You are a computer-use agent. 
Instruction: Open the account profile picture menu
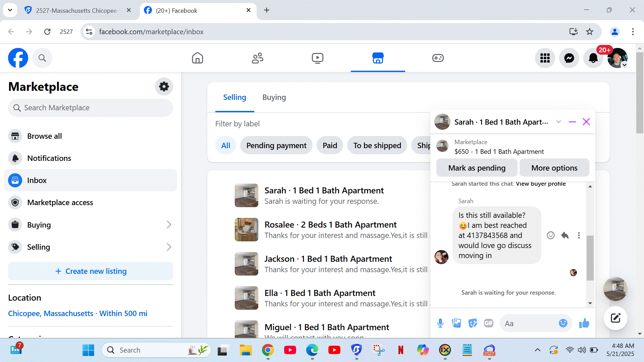coord(618,58)
